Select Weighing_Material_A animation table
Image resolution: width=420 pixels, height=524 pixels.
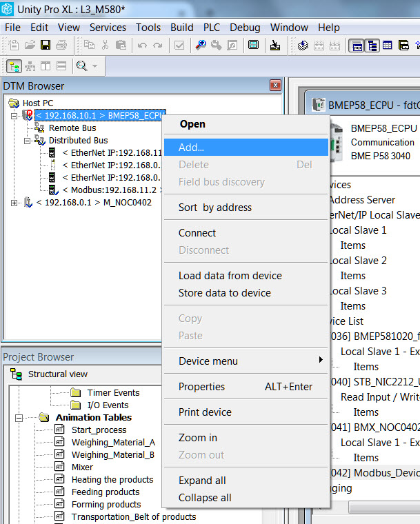[113, 443]
